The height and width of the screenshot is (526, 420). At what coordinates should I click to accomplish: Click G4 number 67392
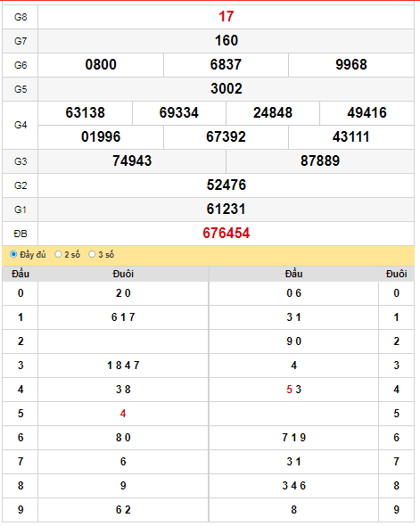point(226,137)
